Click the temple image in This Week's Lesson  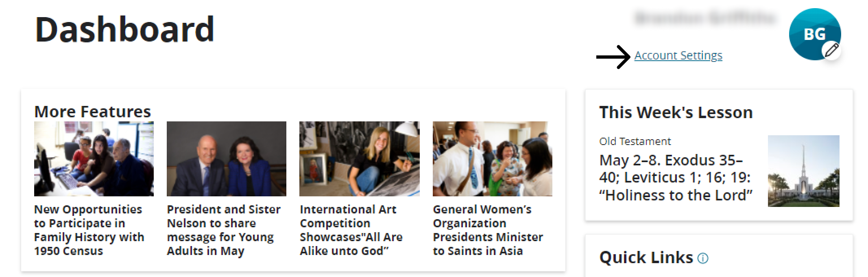tap(804, 171)
